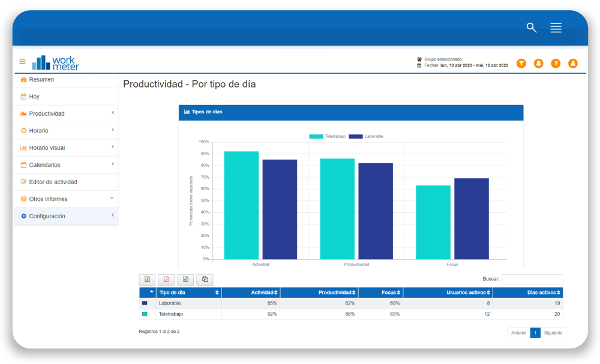Viewport: 600px width, 364px height.
Task: Copy table data to clipboard
Action: click(205, 279)
